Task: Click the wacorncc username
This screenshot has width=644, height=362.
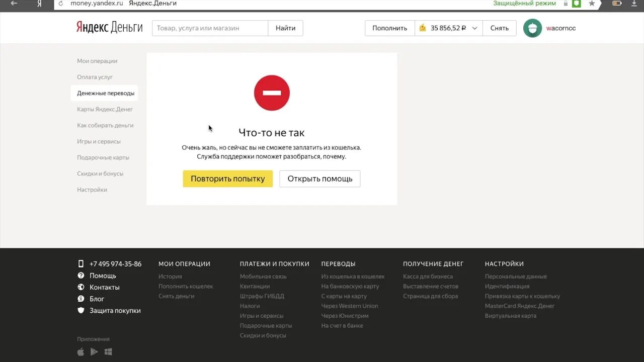Action: pyautogui.click(x=561, y=28)
